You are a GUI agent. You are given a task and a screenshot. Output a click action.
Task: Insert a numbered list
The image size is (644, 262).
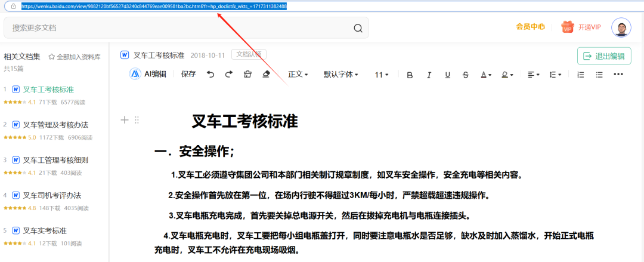581,75
